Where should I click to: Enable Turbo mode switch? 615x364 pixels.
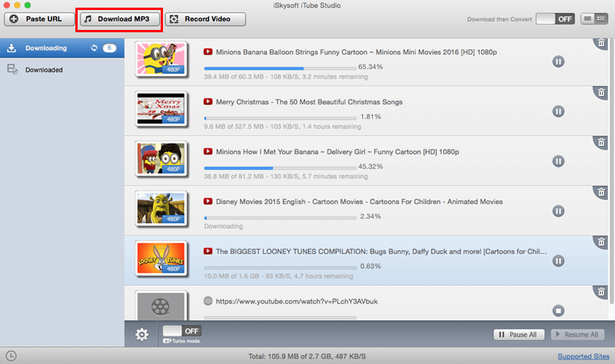coord(181,331)
